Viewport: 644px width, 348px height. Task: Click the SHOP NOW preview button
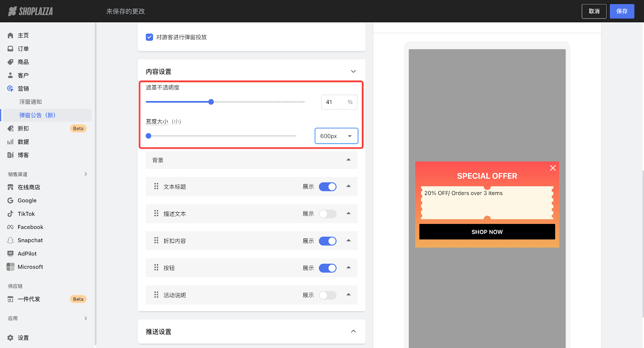[x=487, y=232]
